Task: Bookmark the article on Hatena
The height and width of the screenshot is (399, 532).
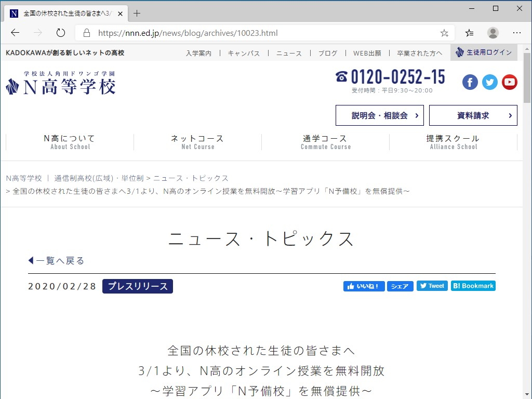Action: (x=473, y=285)
